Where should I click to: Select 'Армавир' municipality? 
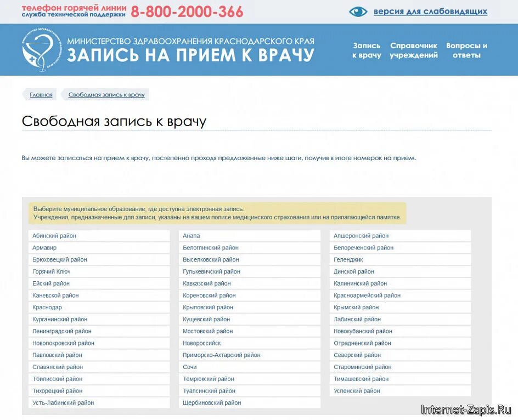99,248
